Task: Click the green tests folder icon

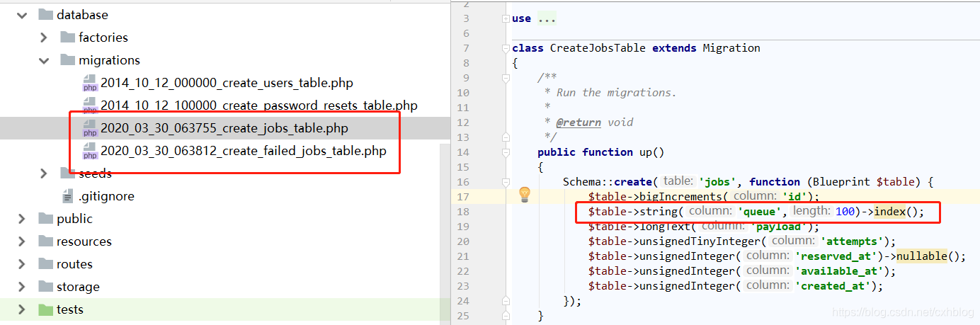Action: 45,309
